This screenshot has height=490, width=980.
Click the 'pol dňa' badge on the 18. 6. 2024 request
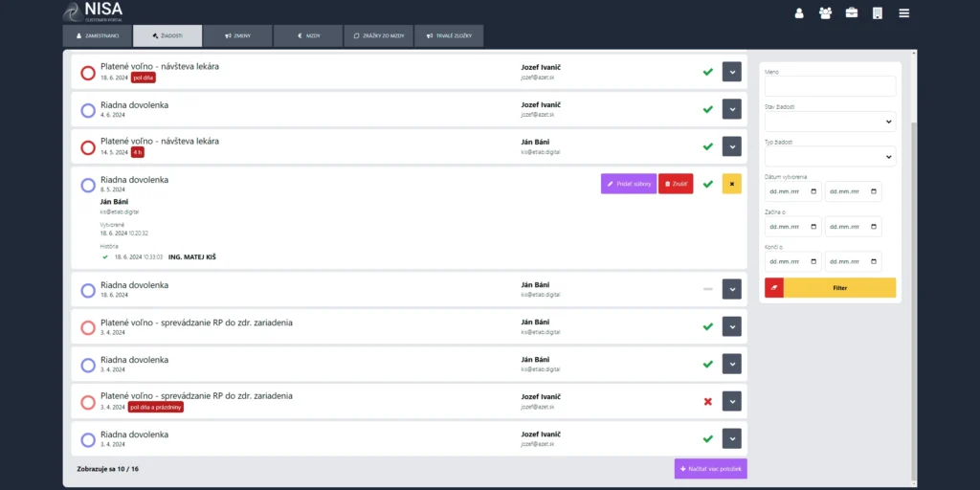pyautogui.click(x=144, y=78)
